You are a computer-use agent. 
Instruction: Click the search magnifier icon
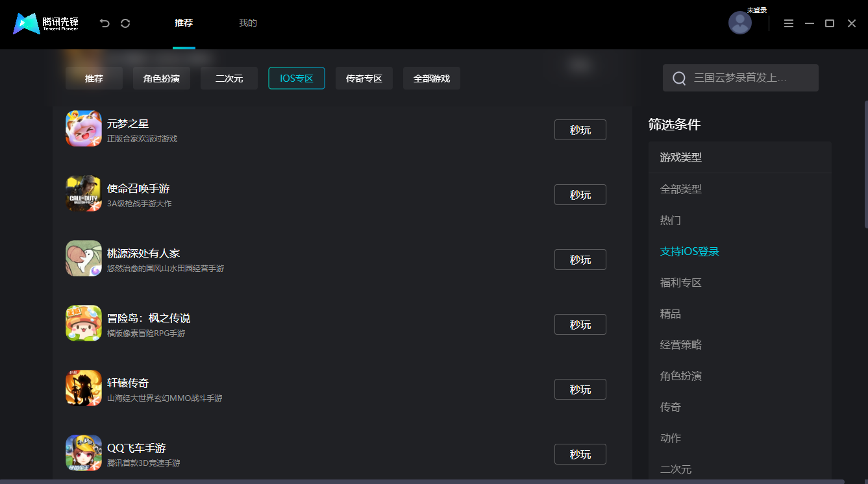tap(678, 77)
